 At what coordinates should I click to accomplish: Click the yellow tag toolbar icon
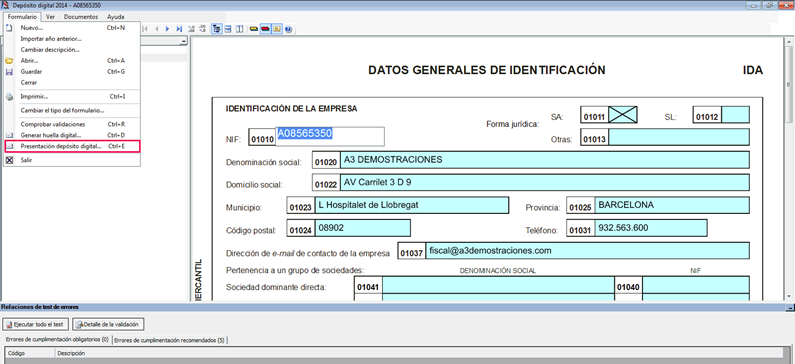[254, 29]
